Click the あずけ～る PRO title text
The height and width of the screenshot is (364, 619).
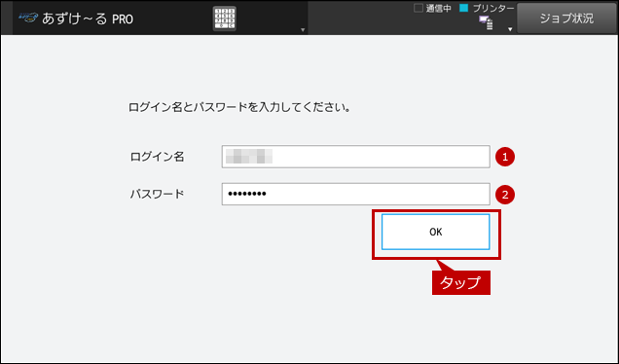(x=88, y=18)
